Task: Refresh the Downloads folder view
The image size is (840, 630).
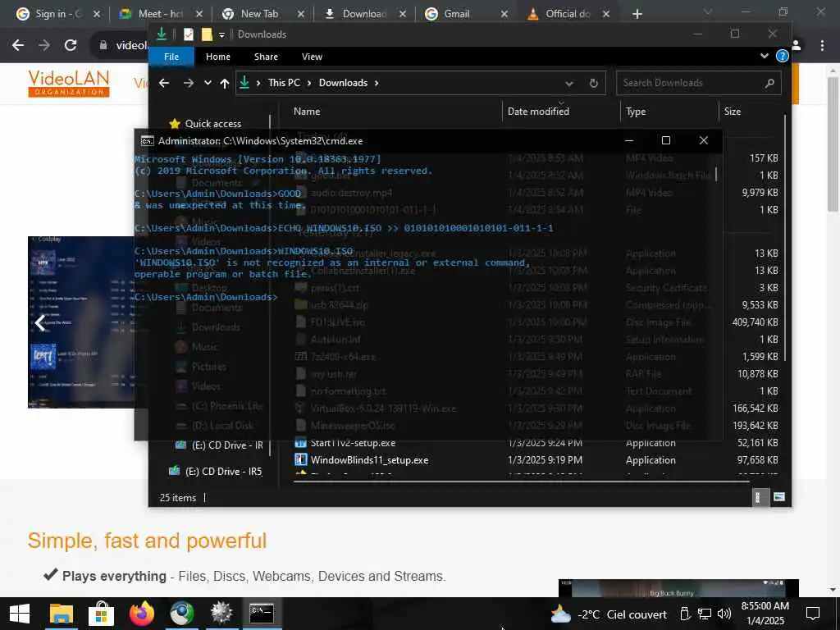Action: (x=594, y=84)
